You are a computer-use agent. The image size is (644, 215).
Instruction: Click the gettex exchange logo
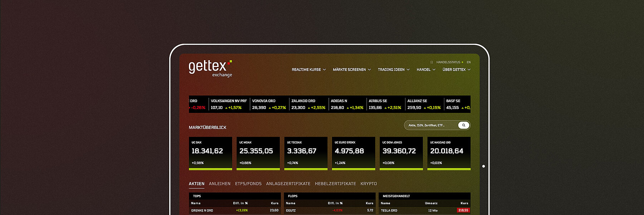coord(210,68)
